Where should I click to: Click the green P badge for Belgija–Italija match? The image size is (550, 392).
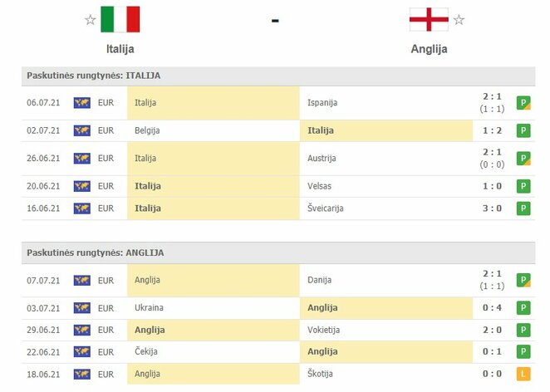[523, 130]
